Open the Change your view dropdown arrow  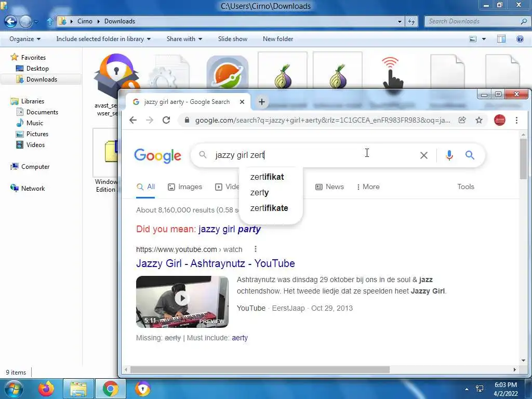coord(484,39)
